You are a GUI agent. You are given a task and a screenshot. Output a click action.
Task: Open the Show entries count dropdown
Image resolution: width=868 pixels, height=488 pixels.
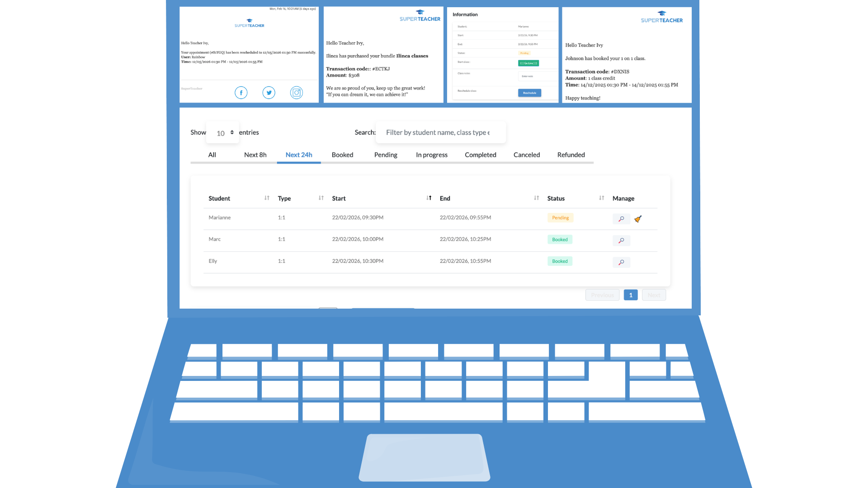tap(222, 133)
